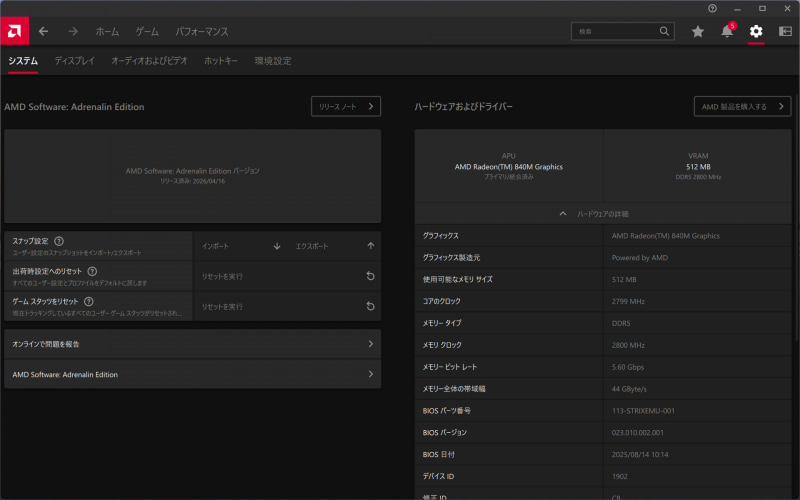Open リリース ノート button
The image size is (800, 500).
(346, 107)
